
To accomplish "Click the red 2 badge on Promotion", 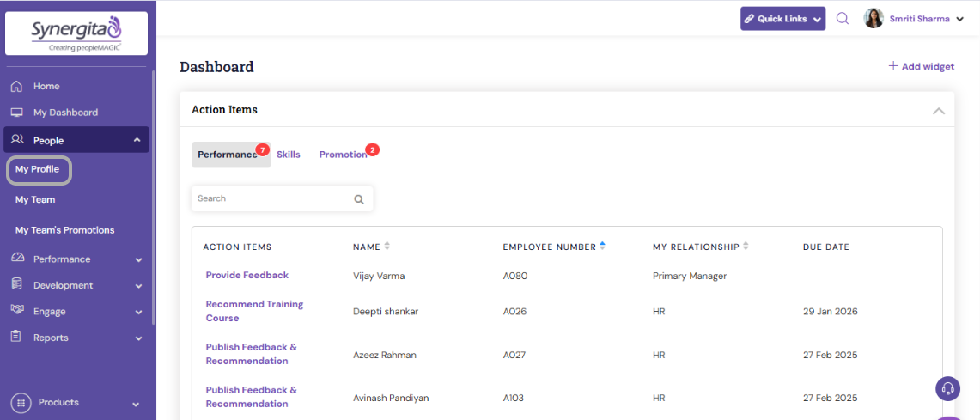I will [373, 150].
